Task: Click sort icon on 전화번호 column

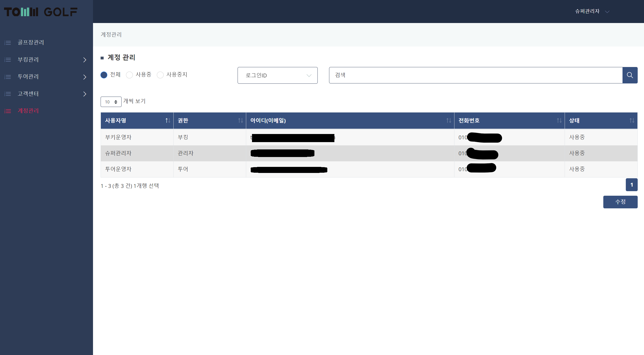Action: tap(559, 121)
